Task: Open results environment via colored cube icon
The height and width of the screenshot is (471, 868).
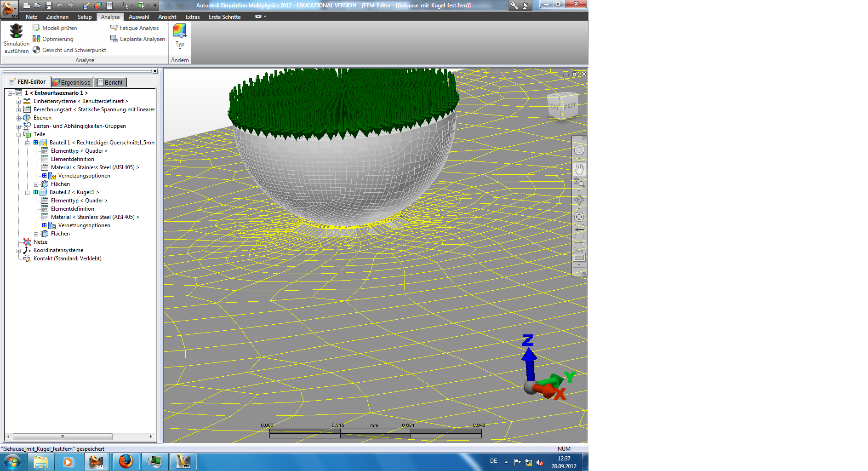Action: pyautogui.click(x=97, y=6)
